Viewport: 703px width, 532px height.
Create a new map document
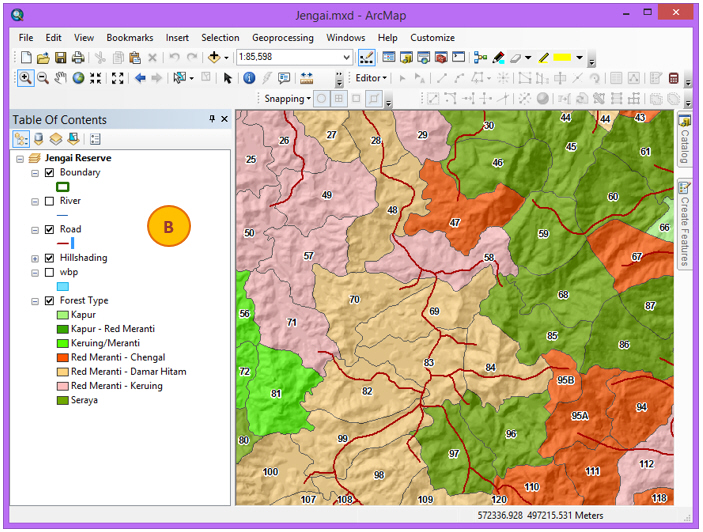[26, 57]
